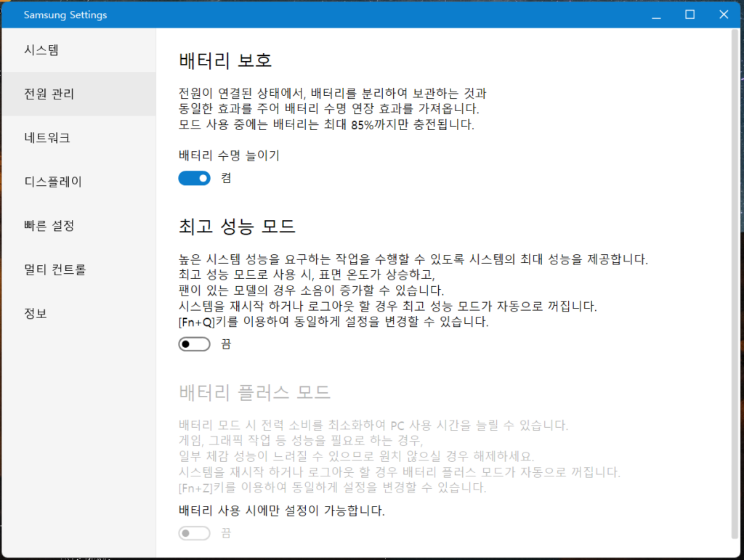Viewport: 744px width, 560px height.
Task: Click the greyed 배터리 플러스 모드 heading
Action: [254, 392]
